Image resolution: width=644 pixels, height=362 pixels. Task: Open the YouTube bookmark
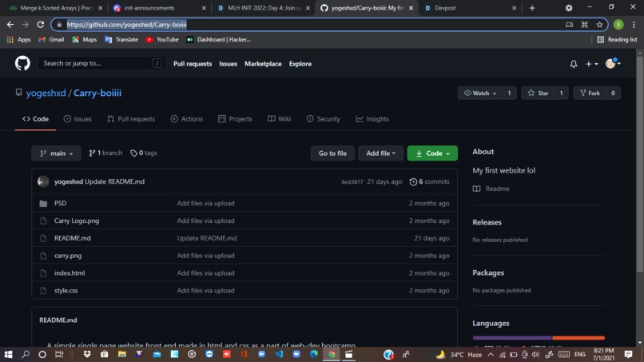point(162,39)
